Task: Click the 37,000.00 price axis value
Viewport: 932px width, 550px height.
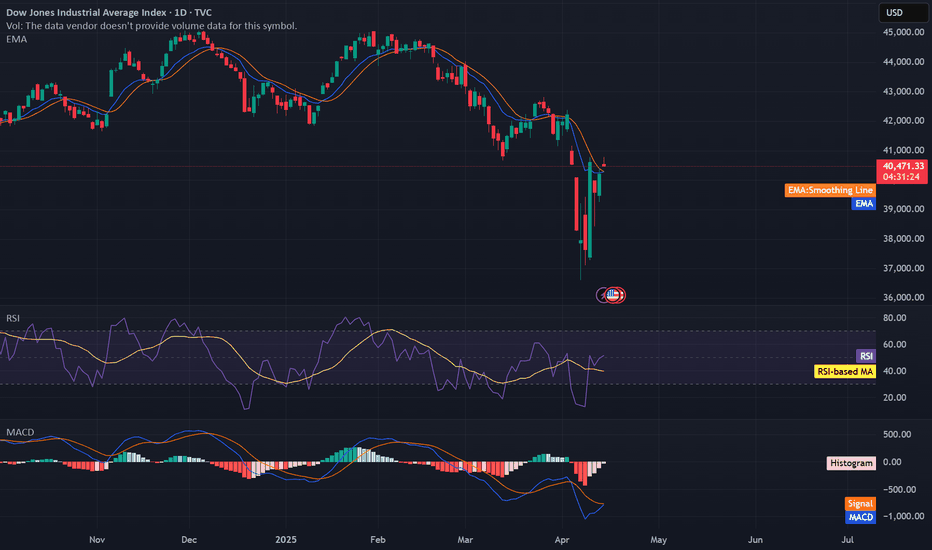Action: click(903, 269)
